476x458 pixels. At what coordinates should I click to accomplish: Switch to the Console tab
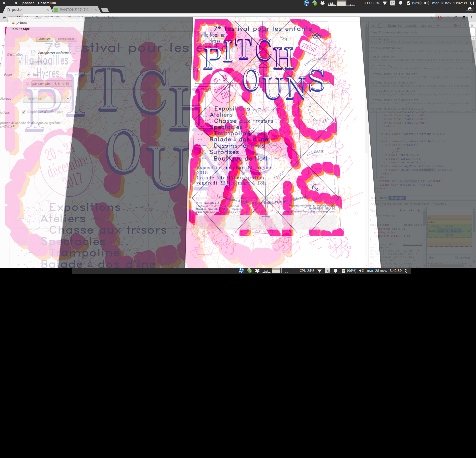pyautogui.click(x=411, y=26)
